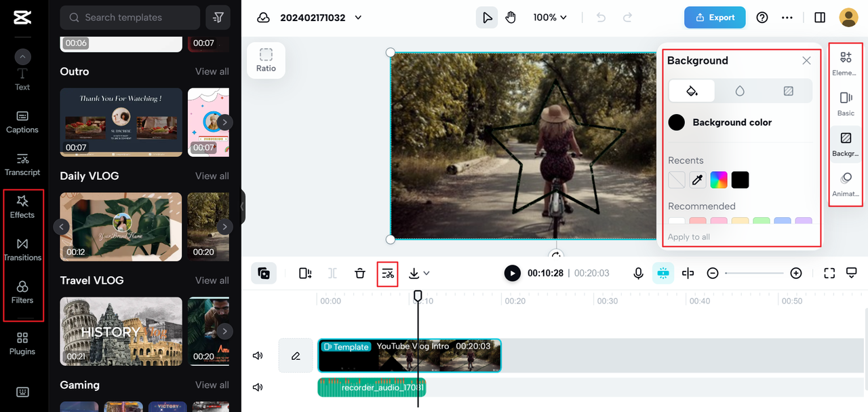Screen dimensions: 868x412
Task: Show next Daily VLOG templates arrow
Action: click(224, 227)
